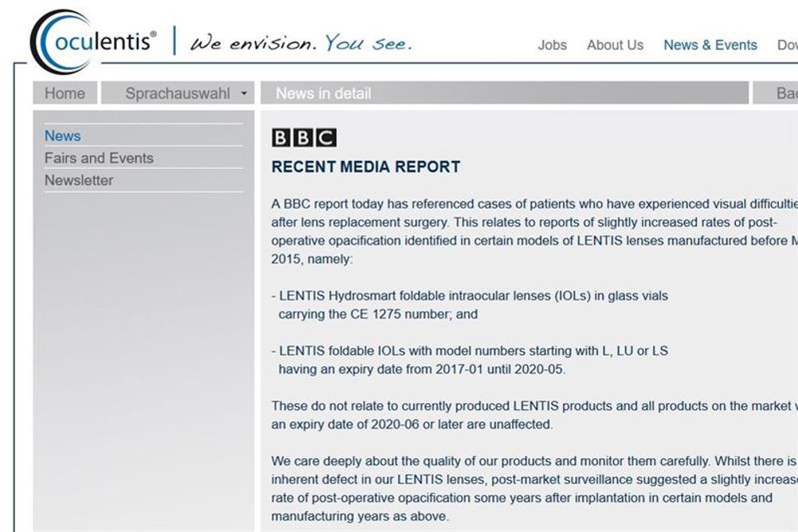Open the Jobs page
The width and height of the screenshot is (798, 532).
point(552,45)
